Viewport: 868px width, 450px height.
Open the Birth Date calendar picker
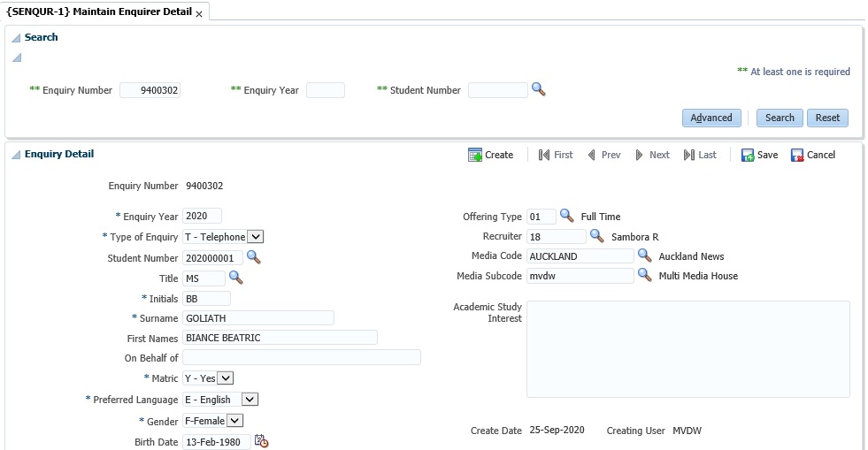click(261, 441)
